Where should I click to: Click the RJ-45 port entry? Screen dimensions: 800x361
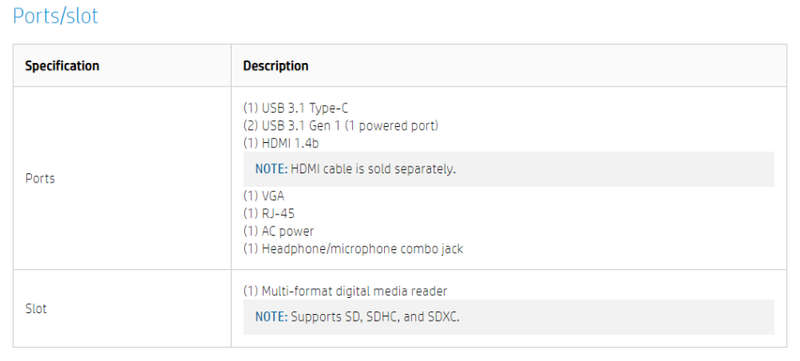(x=269, y=213)
